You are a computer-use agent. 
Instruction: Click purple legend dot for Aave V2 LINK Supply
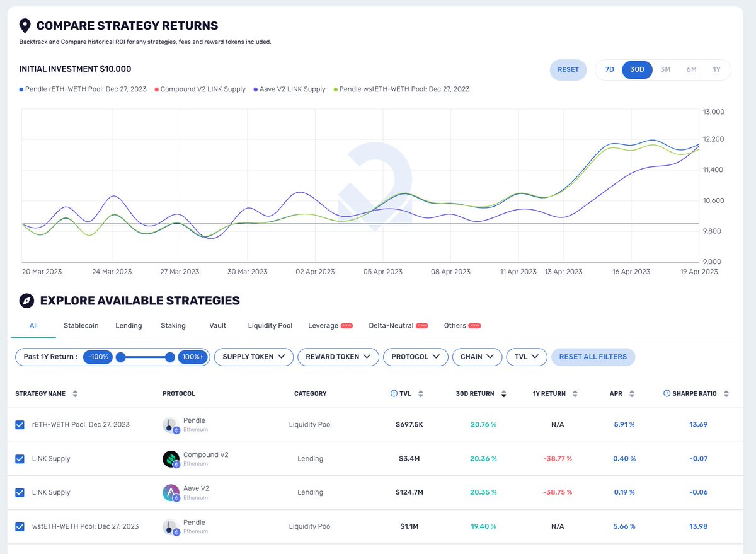point(256,89)
